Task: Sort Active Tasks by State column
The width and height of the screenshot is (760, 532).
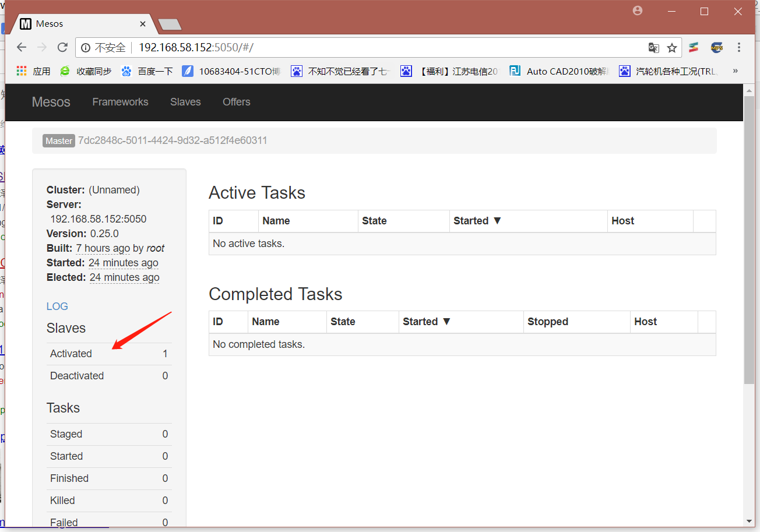Action: pos(403,221)
